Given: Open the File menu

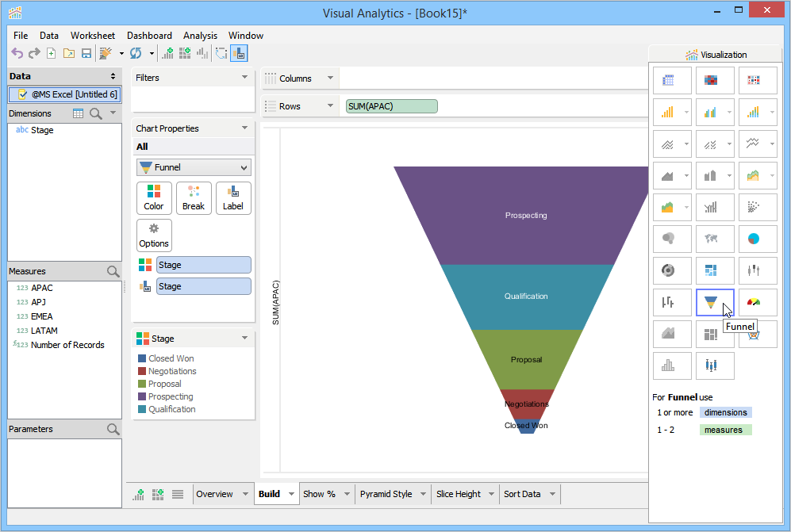Looking at the screenshot, I should [x=21, y=36].
